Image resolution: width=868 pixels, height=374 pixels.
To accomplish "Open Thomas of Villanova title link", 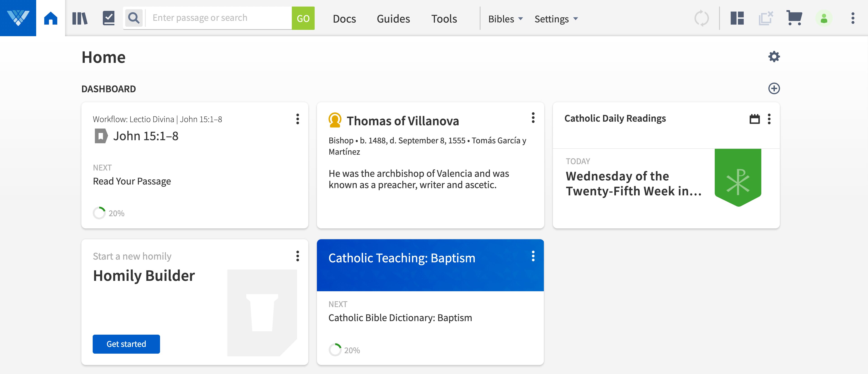I will tap(403, 121).
